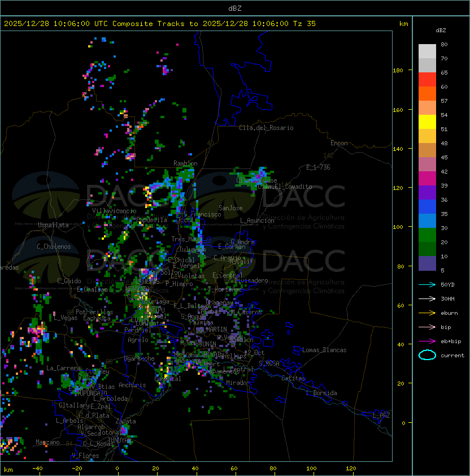Click the 'C_Guido' map label

pyautogui.click(x=69, y=281)
